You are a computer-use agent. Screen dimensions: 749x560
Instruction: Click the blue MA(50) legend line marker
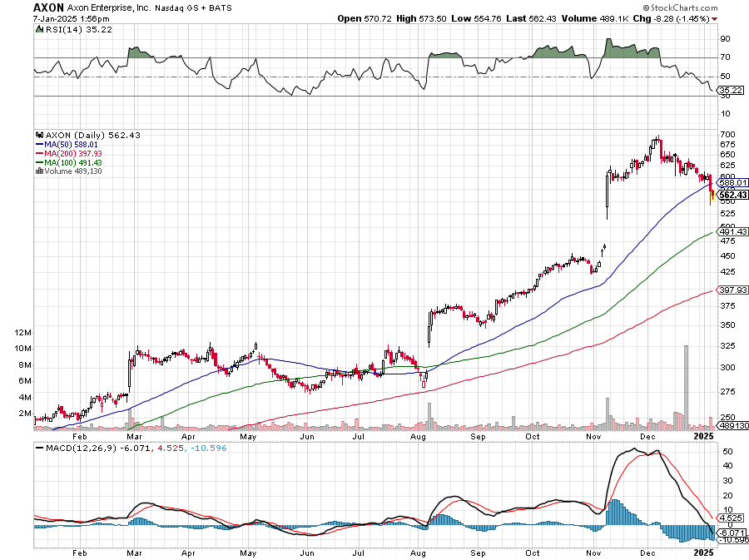pyautogui.click(x=39, y=144)
